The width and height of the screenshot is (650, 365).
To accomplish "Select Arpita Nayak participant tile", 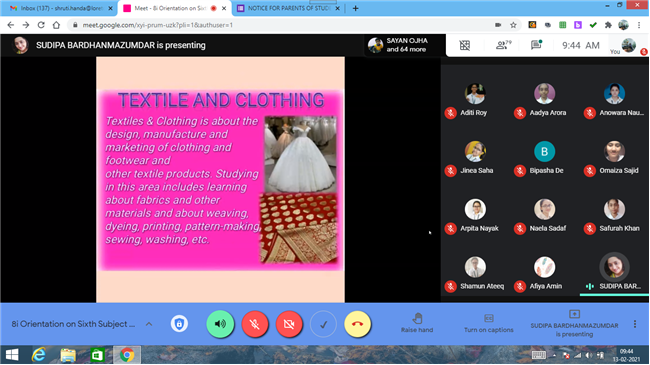I will (x=475, y=216).
